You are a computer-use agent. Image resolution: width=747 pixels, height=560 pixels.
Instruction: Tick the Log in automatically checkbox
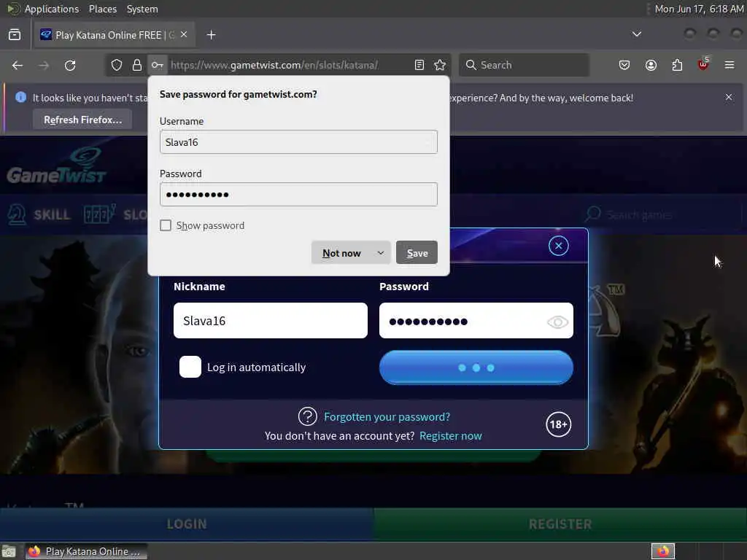[190, 367]
